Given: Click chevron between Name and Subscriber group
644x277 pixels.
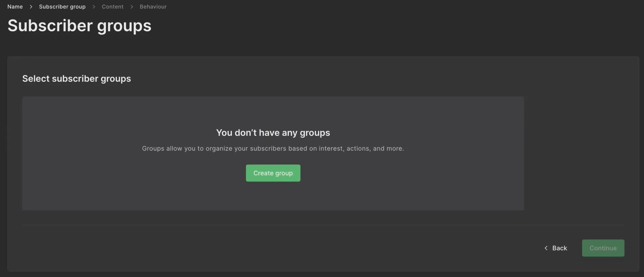Looking at the screenshot, I should (31, 7).
